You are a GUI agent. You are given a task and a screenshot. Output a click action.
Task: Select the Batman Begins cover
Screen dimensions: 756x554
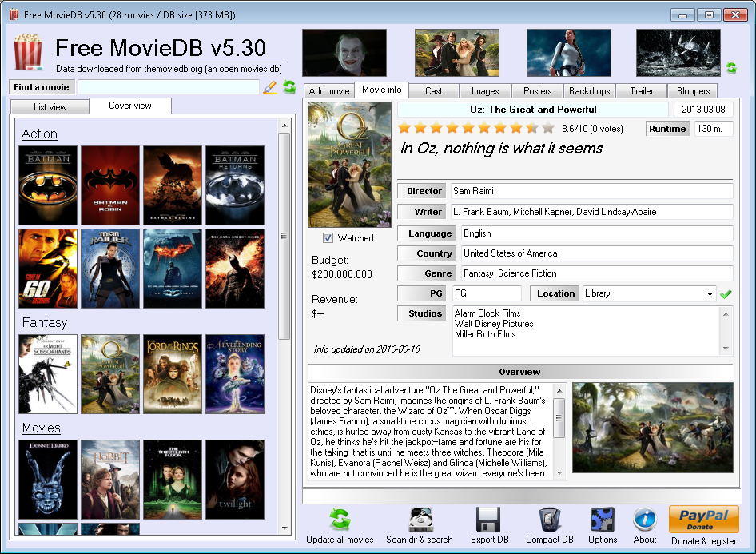(173, 185)
